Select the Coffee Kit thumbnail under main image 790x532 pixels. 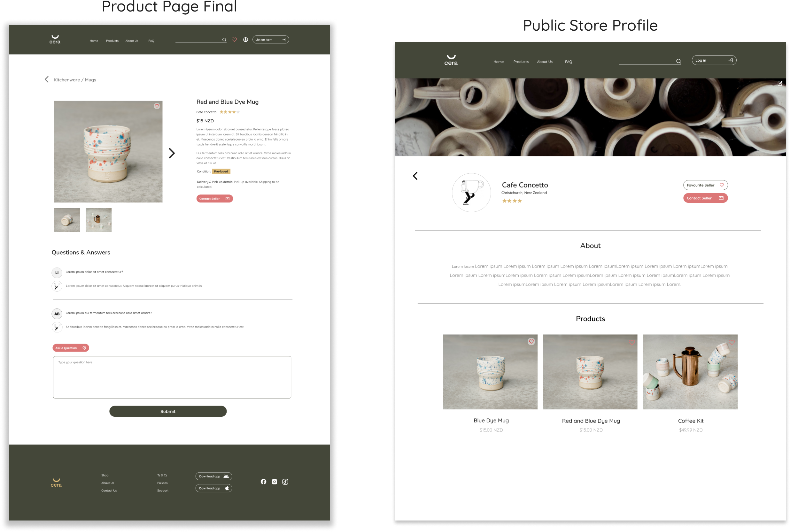pyautogui.click(x=98, y=220)
